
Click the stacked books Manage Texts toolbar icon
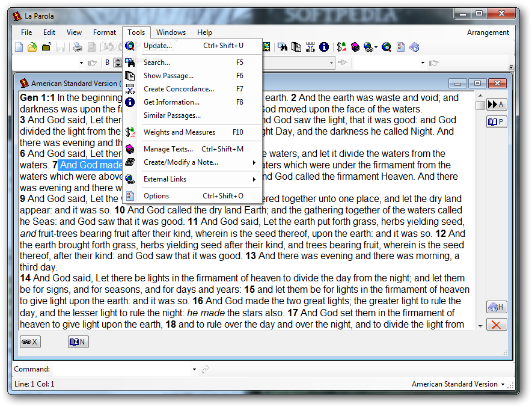pos(355,47)
